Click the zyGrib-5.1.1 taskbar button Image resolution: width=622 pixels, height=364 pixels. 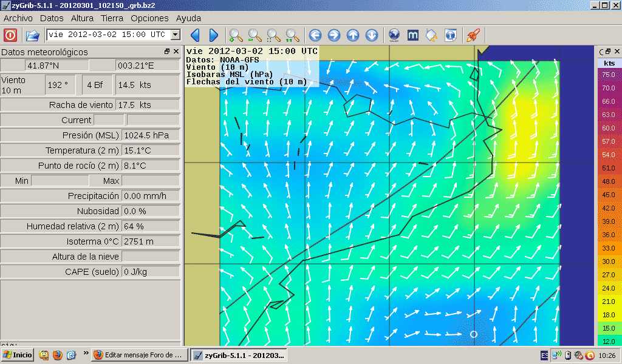click(x=238, y=355)
